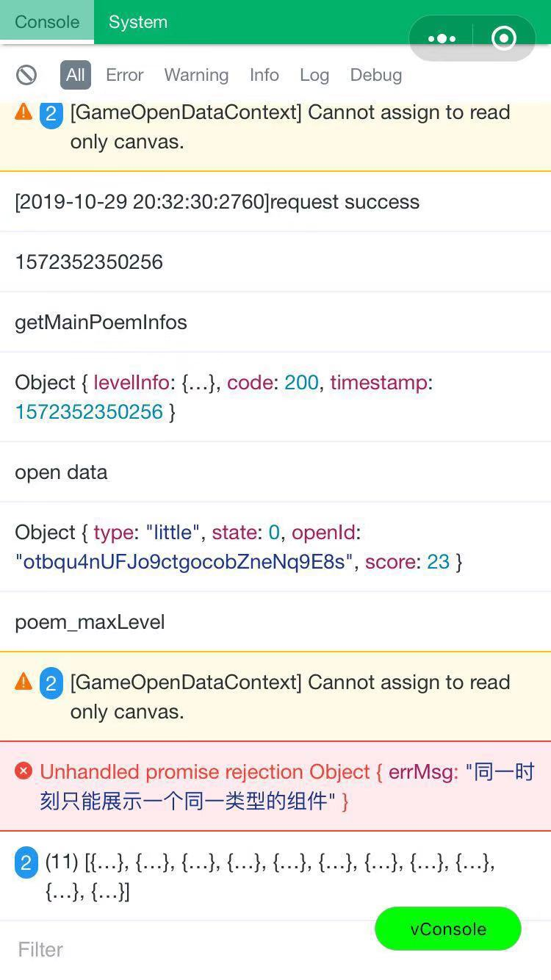Image resolution: width=551 pixels, height=980 pixels.
Task: Click the lower orange warning triangle icon
Action: (24, 682)
